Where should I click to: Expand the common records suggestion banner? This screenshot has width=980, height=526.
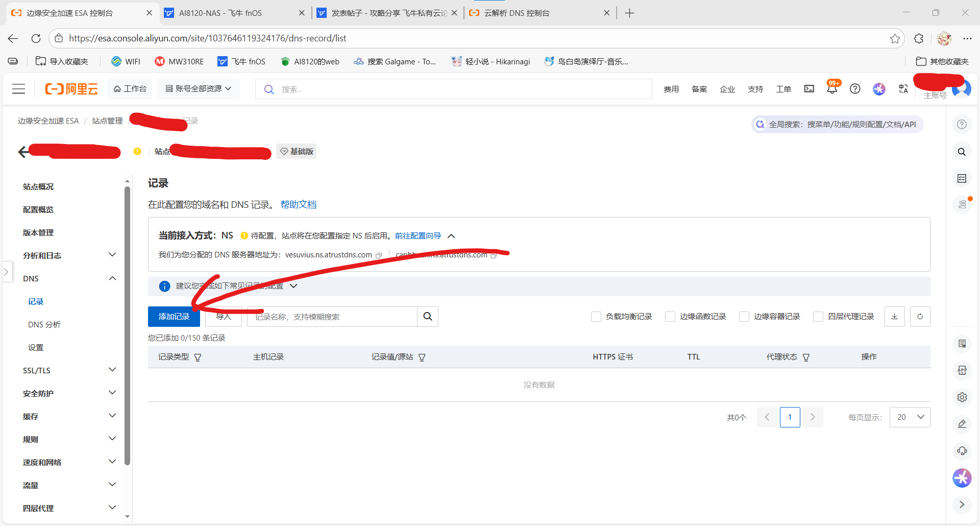293,286
